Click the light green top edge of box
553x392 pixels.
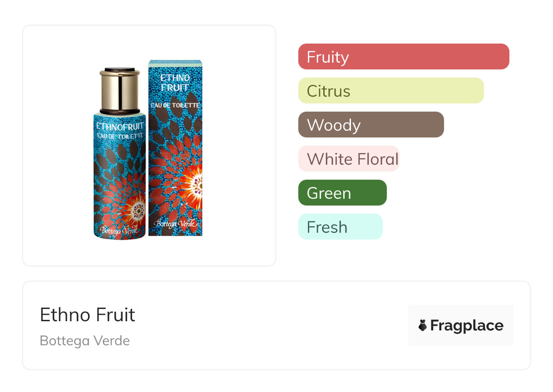pyautogui.click(x=175, y=62)
